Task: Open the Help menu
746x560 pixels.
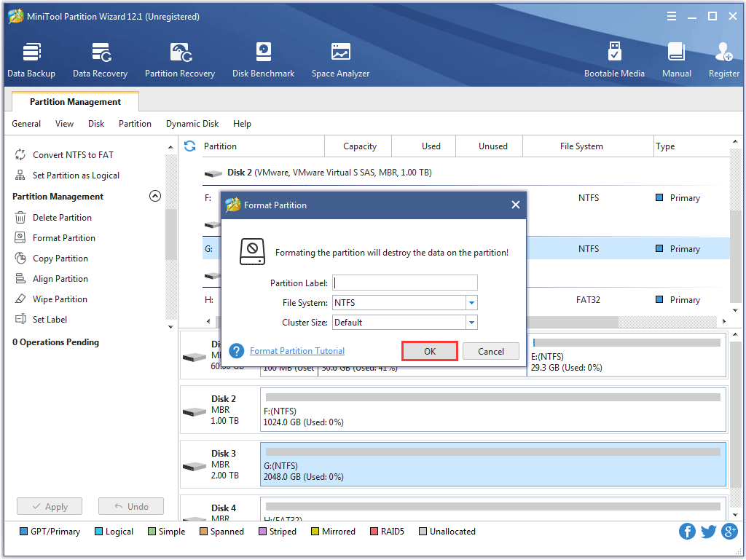Action: [242, 124]
